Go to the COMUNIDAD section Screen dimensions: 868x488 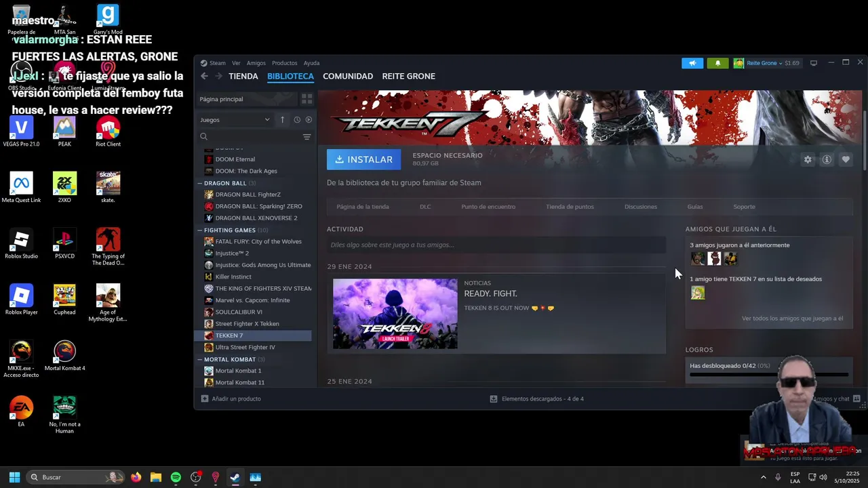[x=348, y=76]
